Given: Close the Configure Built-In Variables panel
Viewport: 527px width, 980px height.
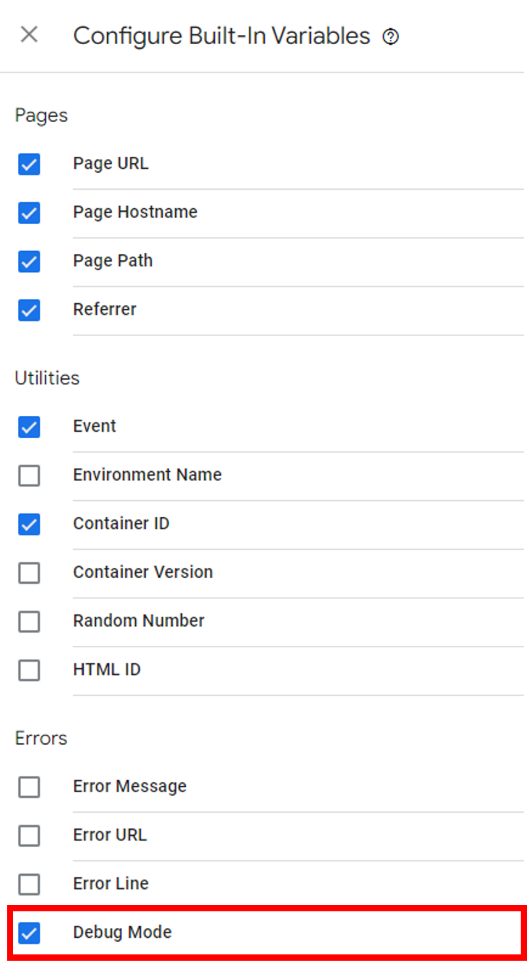Looking at the screenshot, I should pyautogui.click(x=29, y=35).
